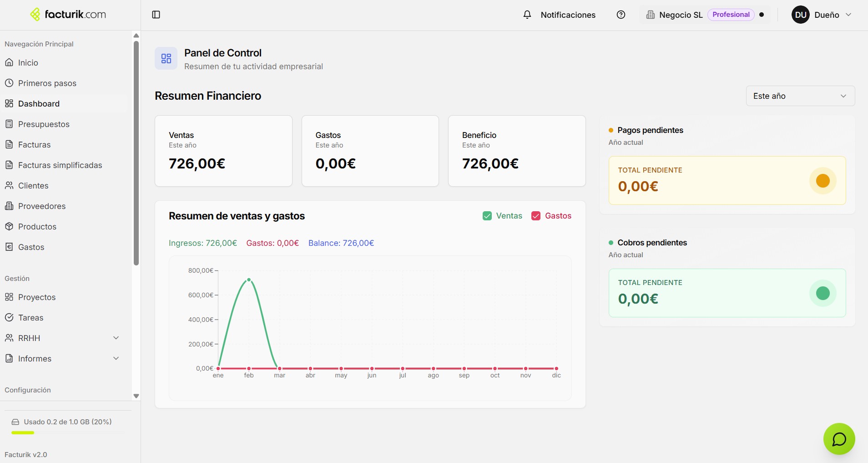
Task: Click the Inicio home icon
Action: 9,62
